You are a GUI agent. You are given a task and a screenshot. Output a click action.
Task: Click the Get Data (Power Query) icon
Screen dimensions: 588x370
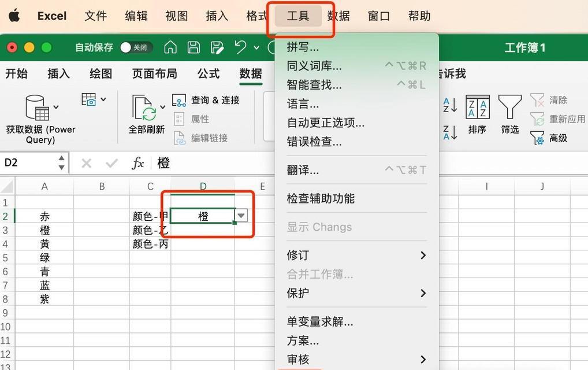pyautogui.click(x=36, y=108)
